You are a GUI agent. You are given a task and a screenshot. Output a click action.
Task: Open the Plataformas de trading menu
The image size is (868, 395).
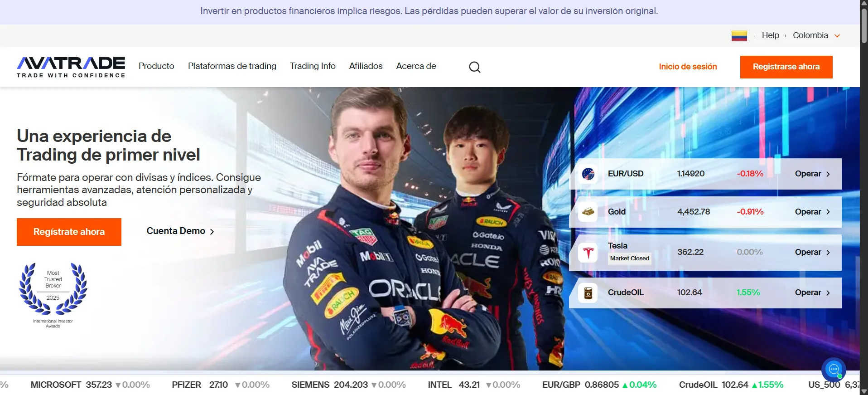point(232,66)
